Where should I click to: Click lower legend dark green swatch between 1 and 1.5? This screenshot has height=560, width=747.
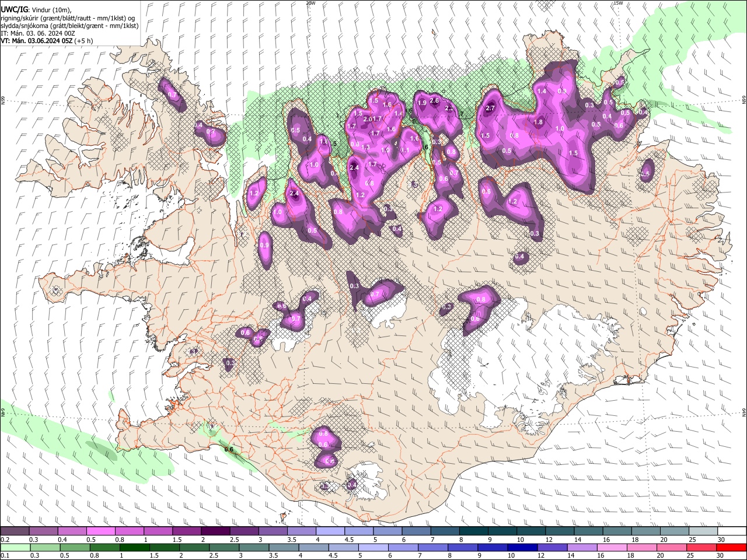point(135,547)
